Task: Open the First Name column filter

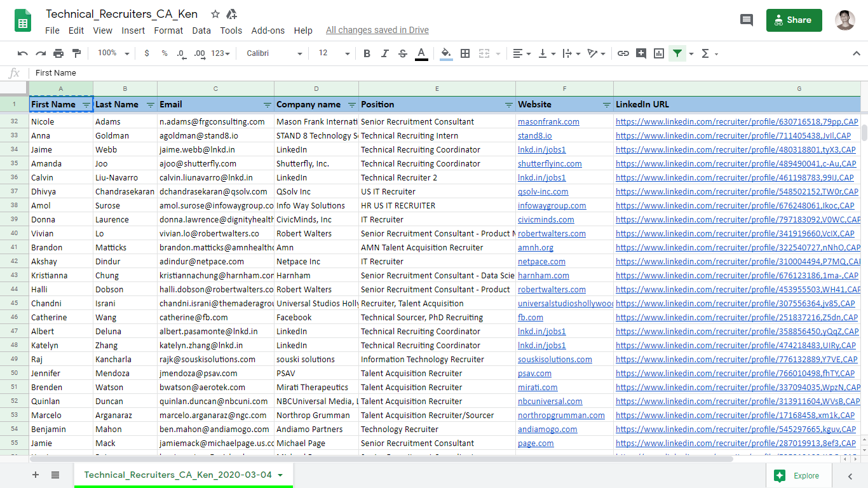Action: [86, 105]
